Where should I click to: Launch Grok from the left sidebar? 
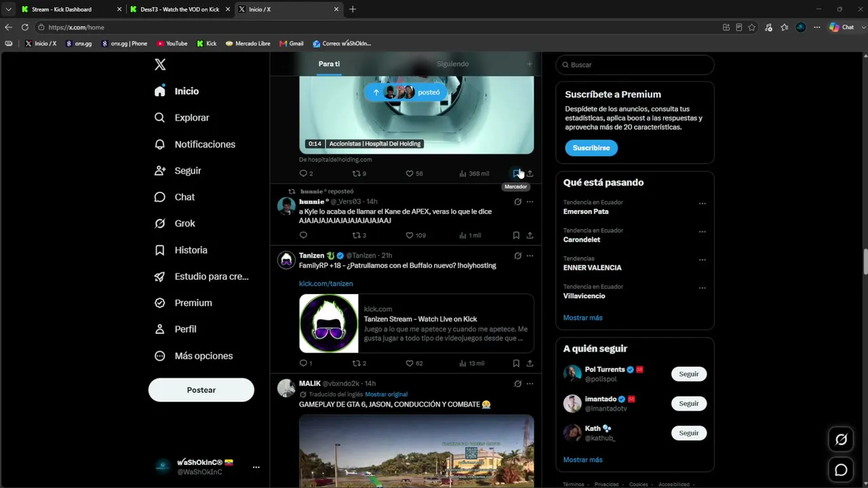(x=174, y=224)
